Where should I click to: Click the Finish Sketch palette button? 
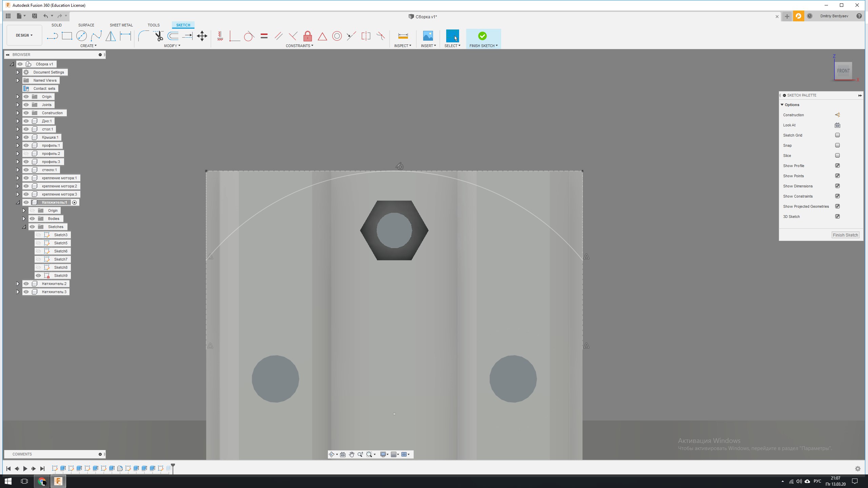coord(845,235)
